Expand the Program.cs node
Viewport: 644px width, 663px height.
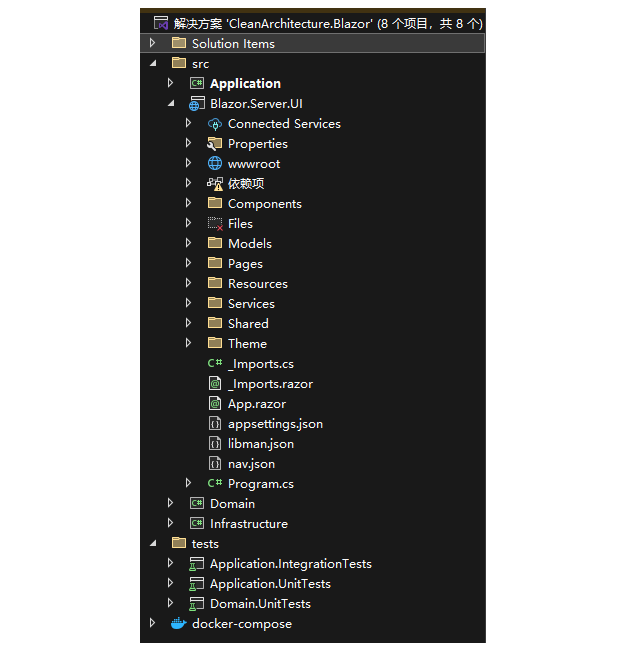coord(189,483)
